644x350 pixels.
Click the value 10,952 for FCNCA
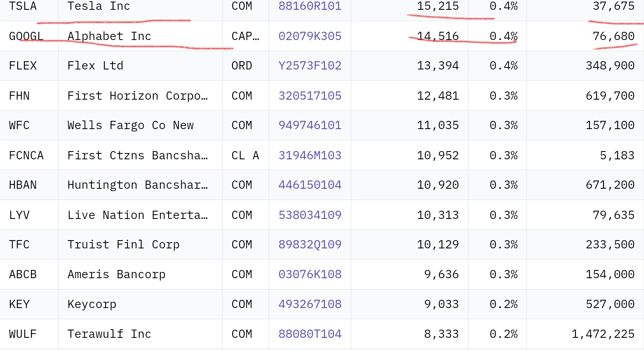(438, 155)
